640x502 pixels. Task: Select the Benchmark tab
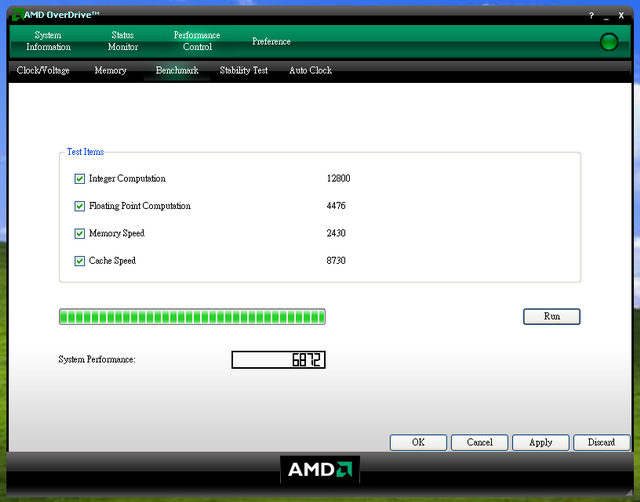[x=177, y=71]
